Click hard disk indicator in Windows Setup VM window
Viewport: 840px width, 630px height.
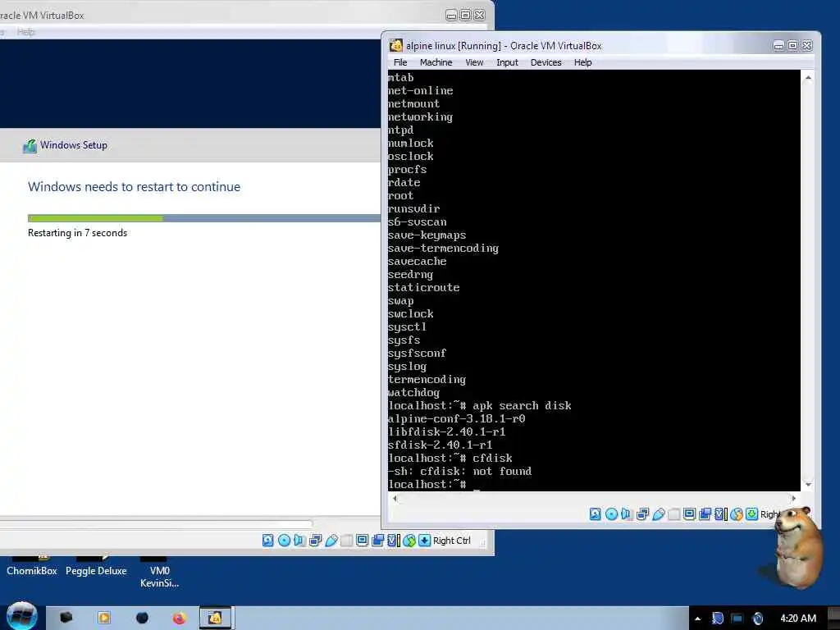268,541
